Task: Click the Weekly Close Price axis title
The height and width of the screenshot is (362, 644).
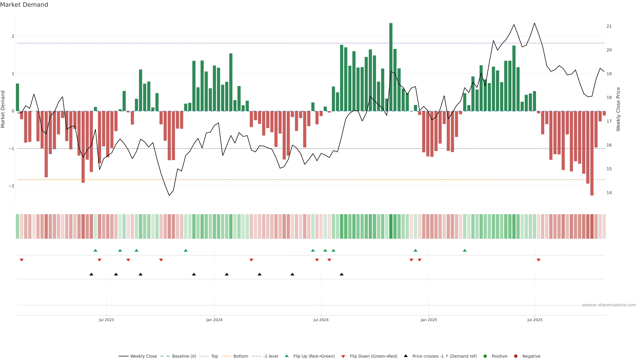Action: click(x=618, y=109)
